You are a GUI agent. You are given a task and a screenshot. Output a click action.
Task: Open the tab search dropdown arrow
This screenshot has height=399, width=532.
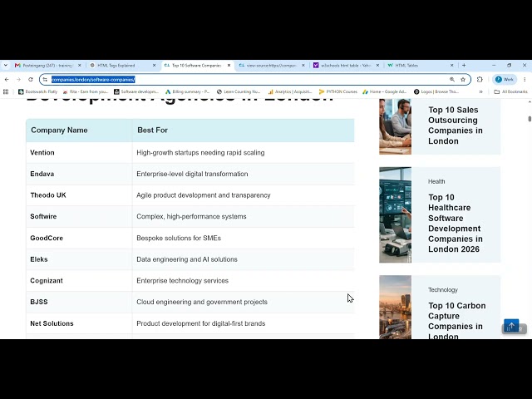pos(6,65)
